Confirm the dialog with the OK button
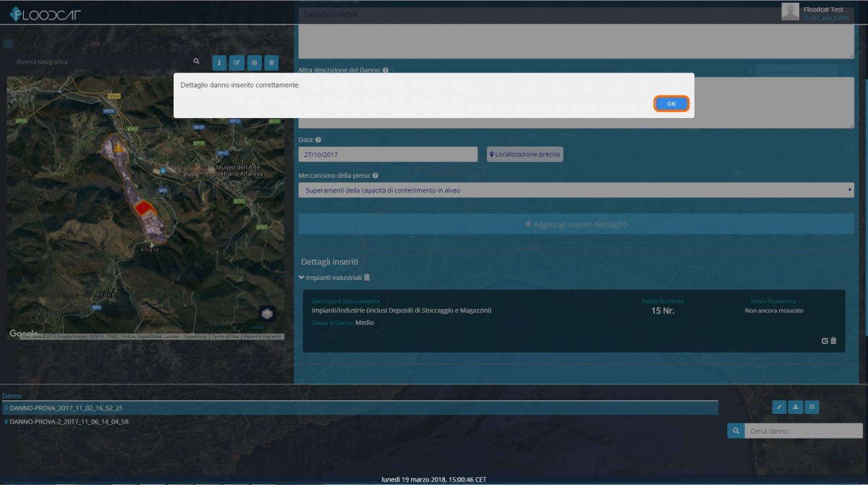Screen dimensions: 868x485 [671, 104]
